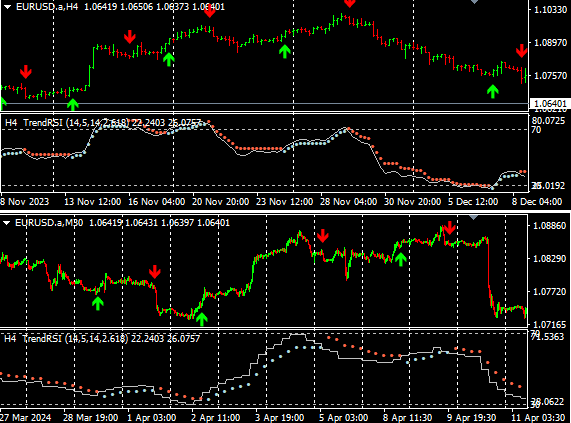
Task: Open the EURUSD.a,M30 chart title dropdown triangle
Action: (x=6, y=223)
